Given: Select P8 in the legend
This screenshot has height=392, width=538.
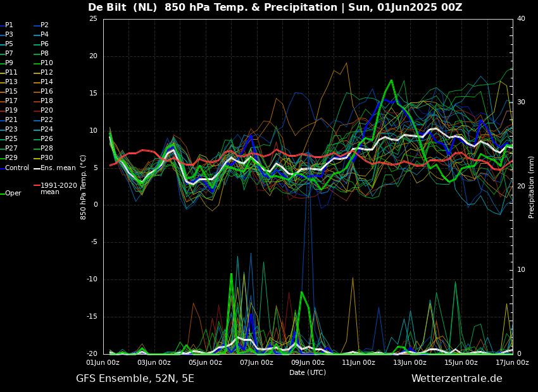Looking at the screenshot, I should pyautogui.click(x=41, y=54).
